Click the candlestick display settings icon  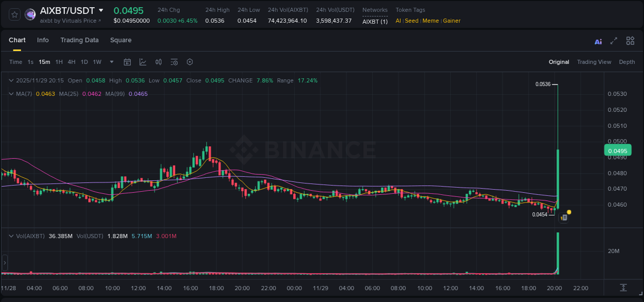(x=158, y=62)
